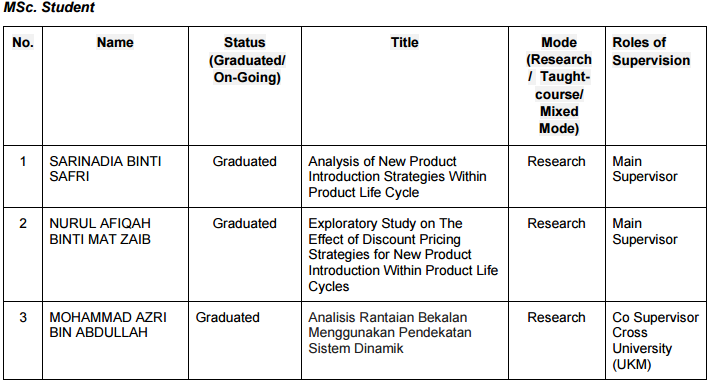The width and height of the screenshot is (710, 382).
Task: Click the 'Roles of Supervision' header
Action: (x=651, y=51)
